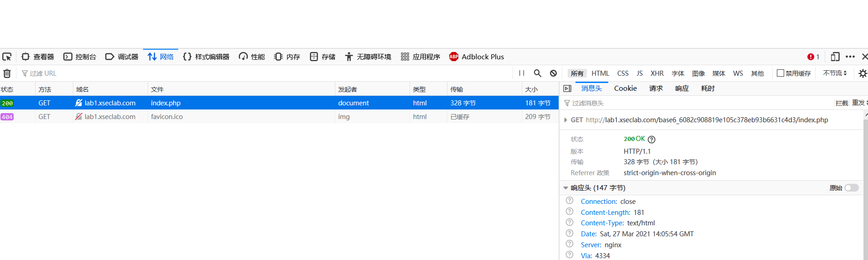Open the 无障碍环境 accessibility tab
The width and height of the screenshot is (868, 260).
368,57
